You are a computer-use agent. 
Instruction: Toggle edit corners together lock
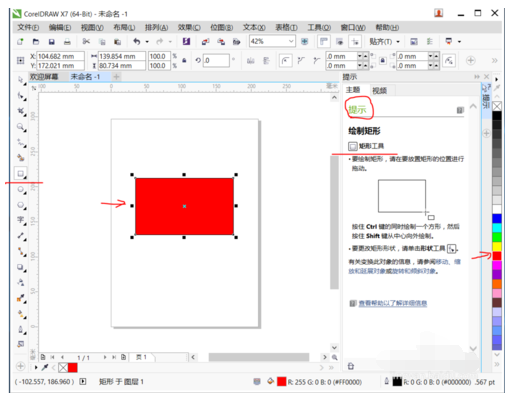(x=383, y=61)
